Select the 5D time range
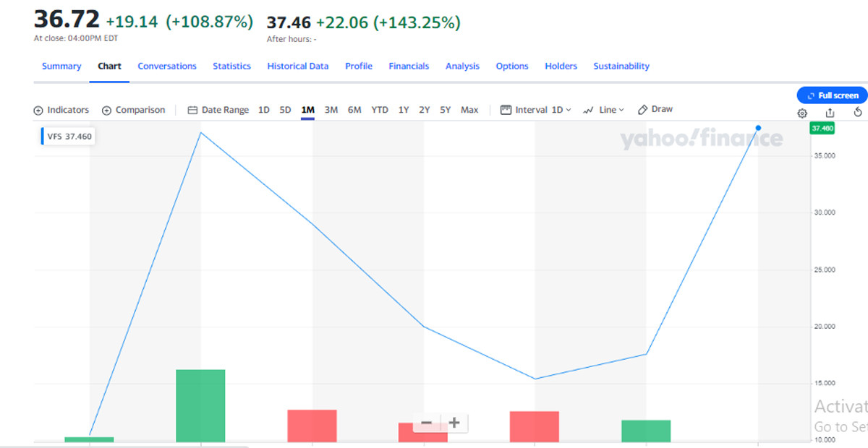This screenshot has width=868, height=448. pos(286,110)
